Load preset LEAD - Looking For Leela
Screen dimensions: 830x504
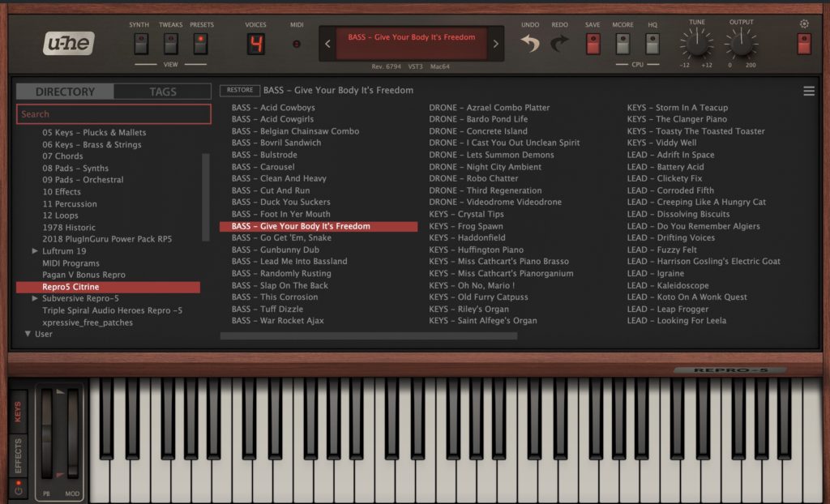pyautogui.click(x=677, y=321)
